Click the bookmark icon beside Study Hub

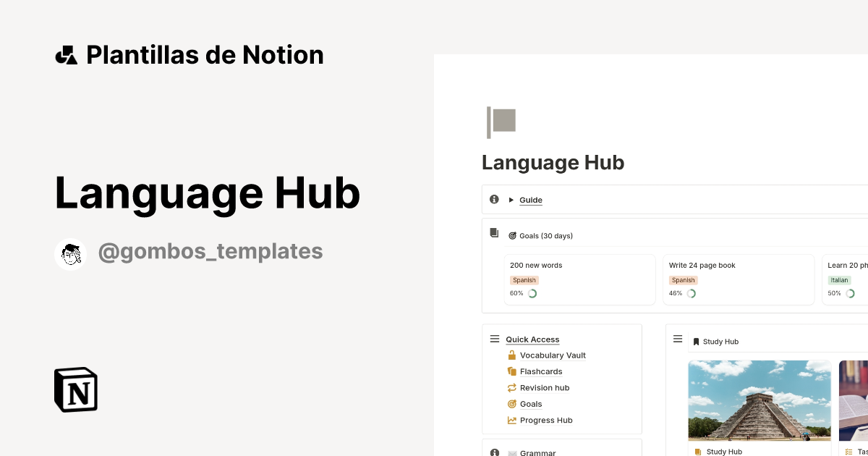tap(695, 341)
